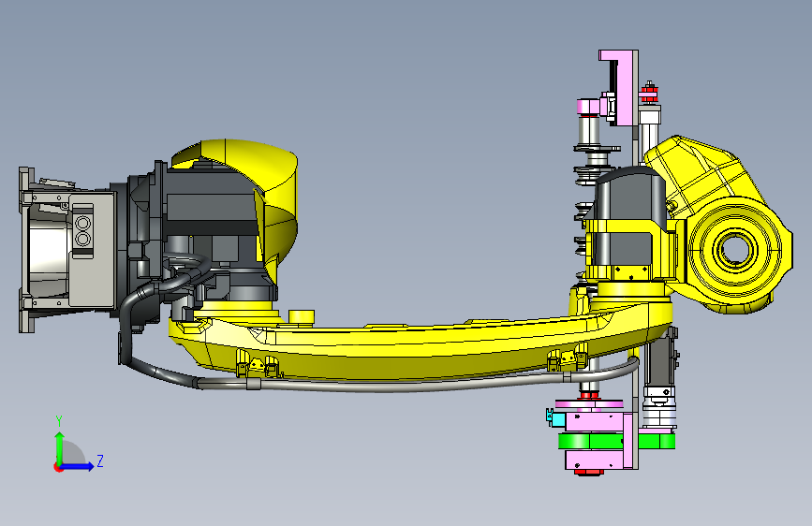Select the red origin ball of triad
This screenshot has height=526, width=812.
(x=58, y=467)
